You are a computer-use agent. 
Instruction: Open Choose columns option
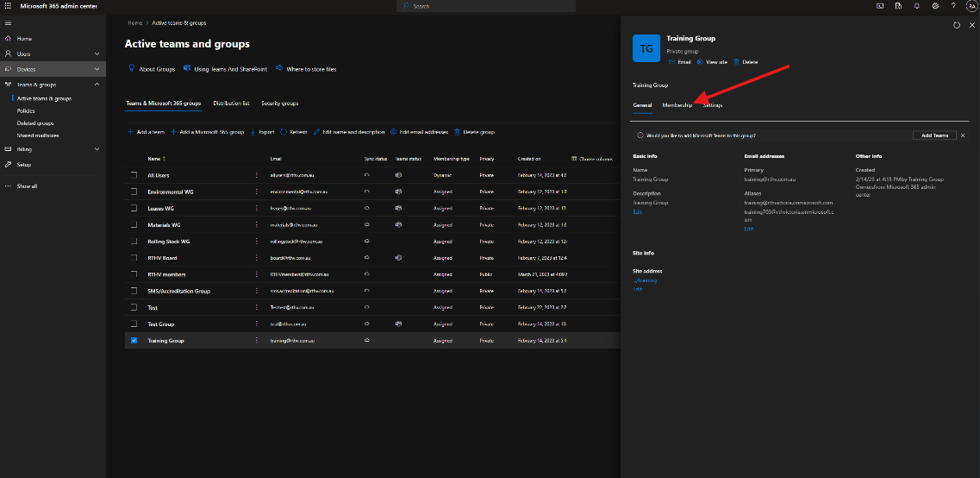point(592,159)
